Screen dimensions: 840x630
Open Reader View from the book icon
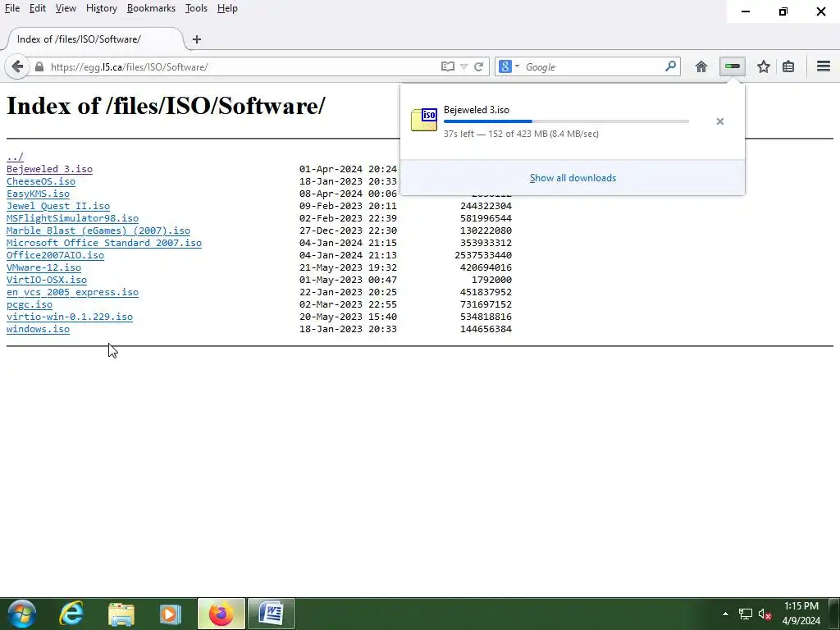(x=448, y=66)
